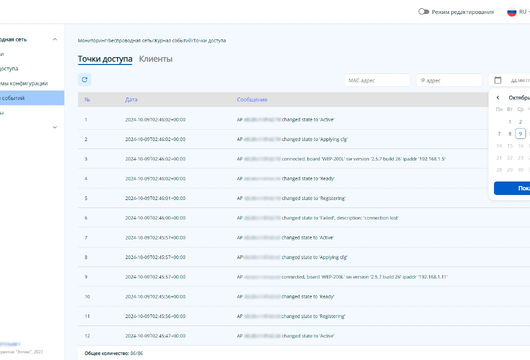Select day 1 in the calendar

[x=510, y=122]
